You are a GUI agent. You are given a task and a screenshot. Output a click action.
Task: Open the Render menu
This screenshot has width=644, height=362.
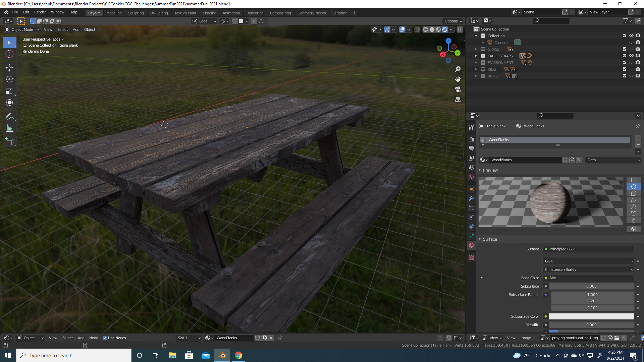coord(40,12)
